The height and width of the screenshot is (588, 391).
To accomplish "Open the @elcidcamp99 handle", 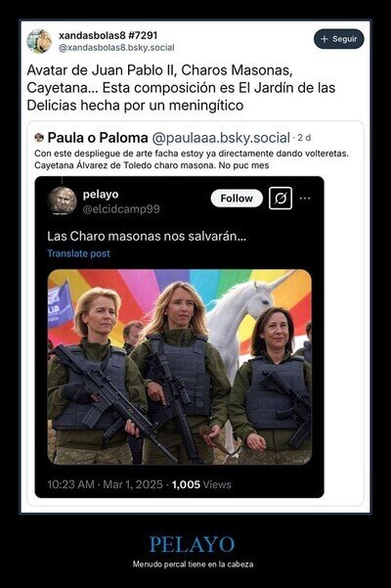I will point(121,208).
